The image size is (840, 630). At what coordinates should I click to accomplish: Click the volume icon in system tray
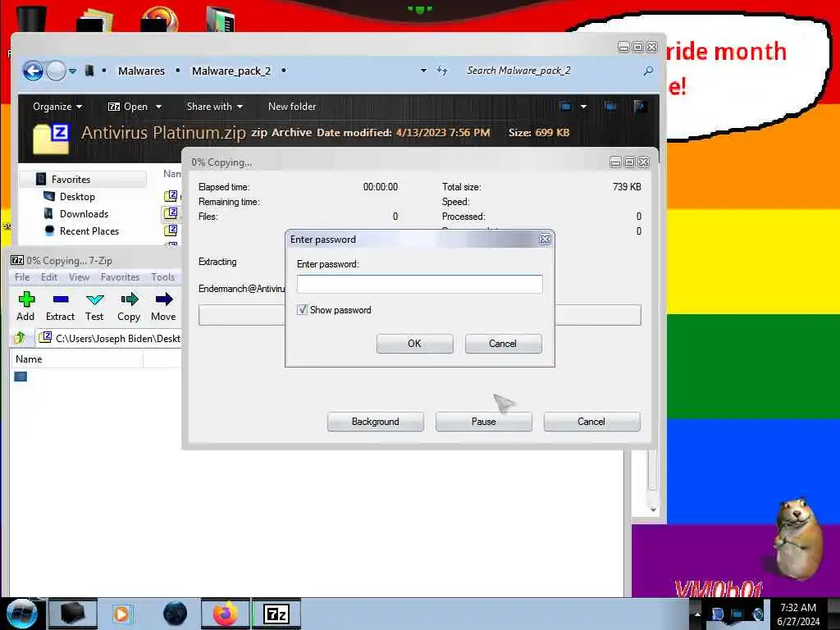pos(757,614)
